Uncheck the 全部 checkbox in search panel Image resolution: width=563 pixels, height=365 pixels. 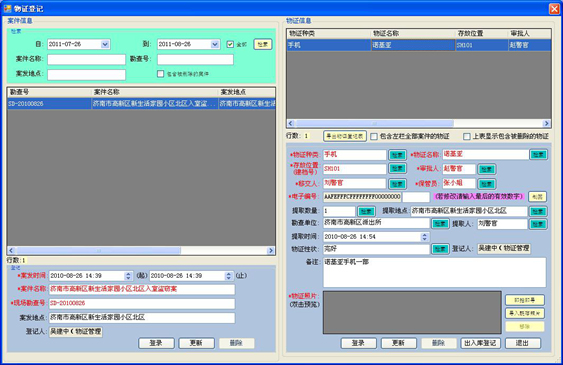click(230, 45)
